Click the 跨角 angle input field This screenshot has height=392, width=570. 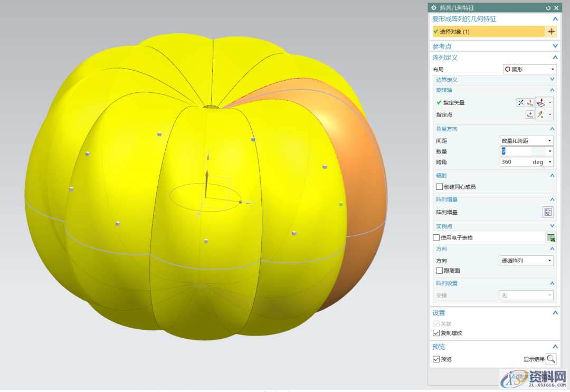click(515, 162)
